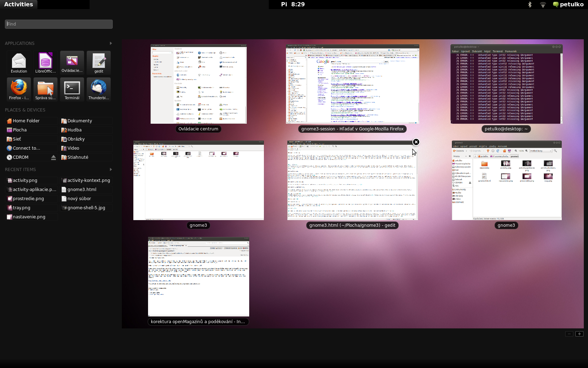Launch Evolution mail application

(x=19, y=62)
